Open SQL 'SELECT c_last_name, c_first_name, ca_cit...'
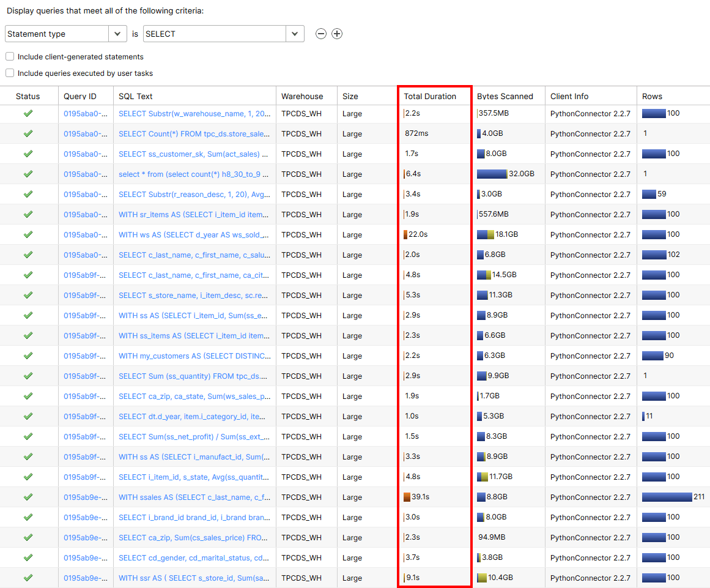 coord(194,275)
